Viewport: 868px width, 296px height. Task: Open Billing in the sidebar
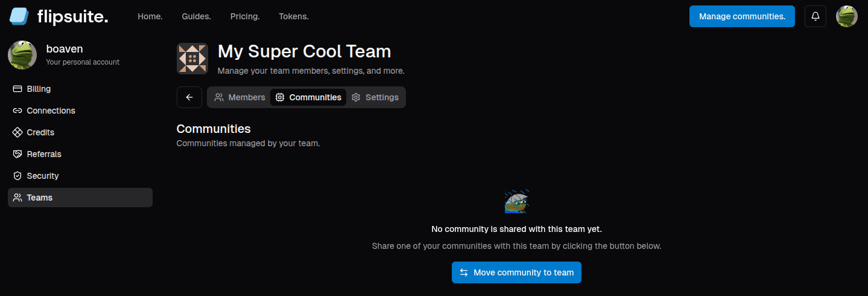80,89
